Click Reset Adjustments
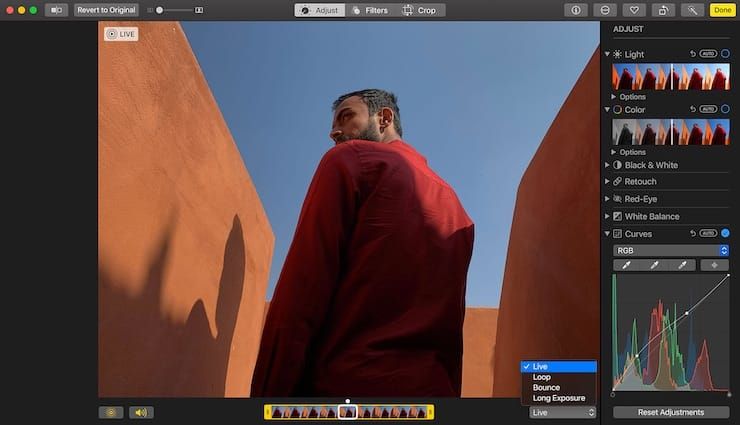 [x=671, y=412]
